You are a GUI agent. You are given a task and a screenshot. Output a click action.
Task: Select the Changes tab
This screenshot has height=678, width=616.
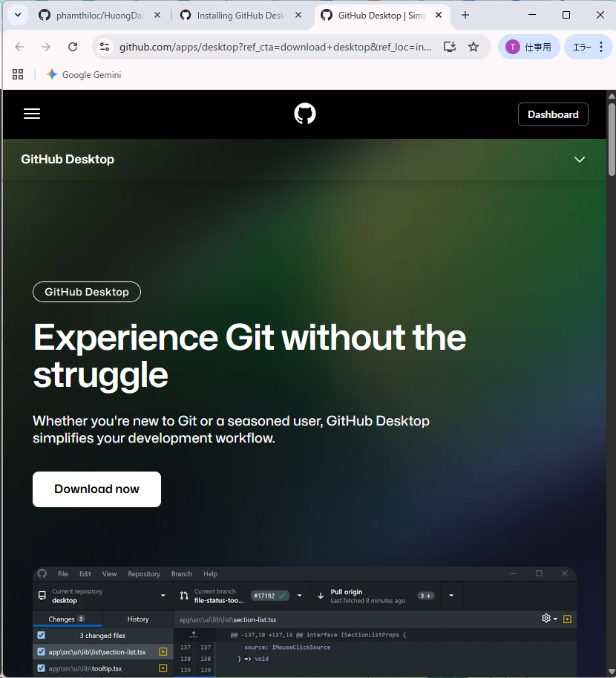tap(68, 619)
